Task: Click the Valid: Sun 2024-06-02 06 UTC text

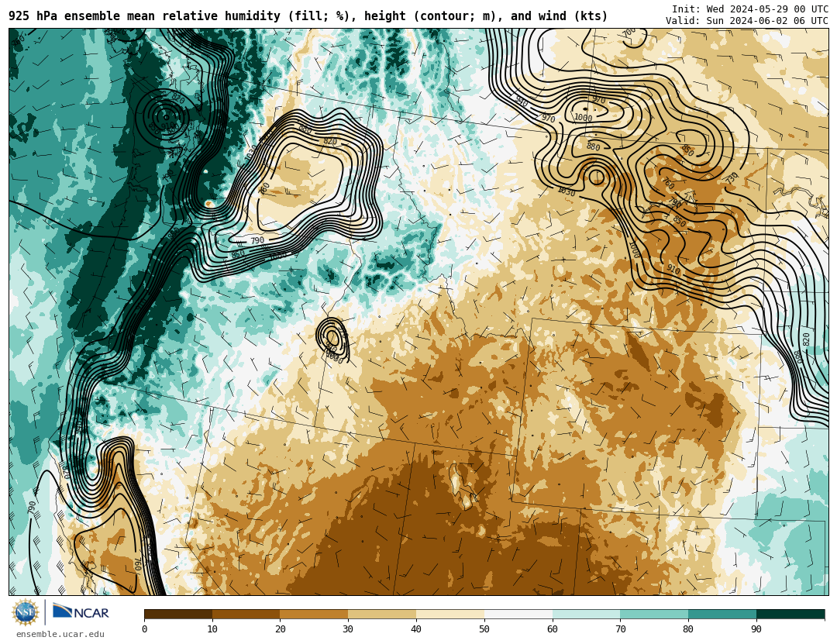Action: click(747, 21)
